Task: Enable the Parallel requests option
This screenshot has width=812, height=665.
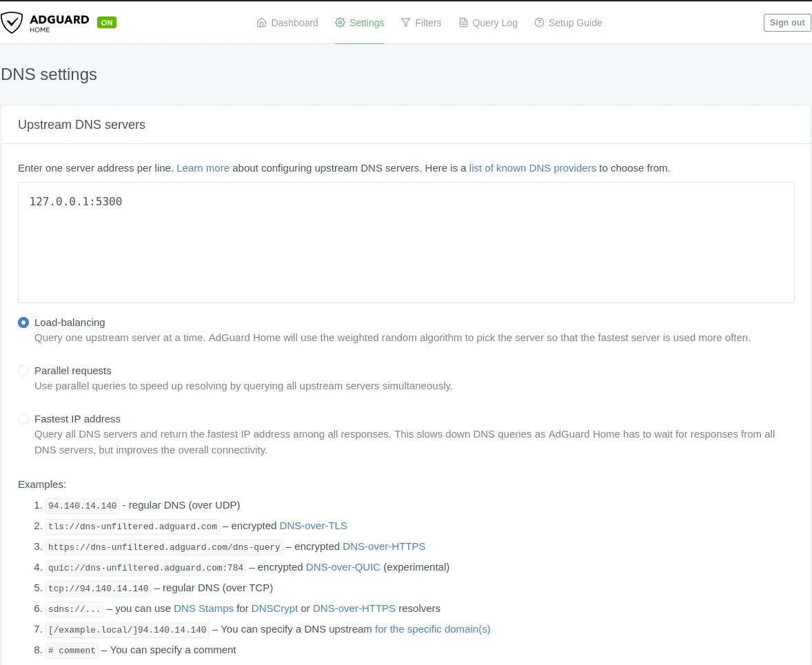Action: pos(23,371)
